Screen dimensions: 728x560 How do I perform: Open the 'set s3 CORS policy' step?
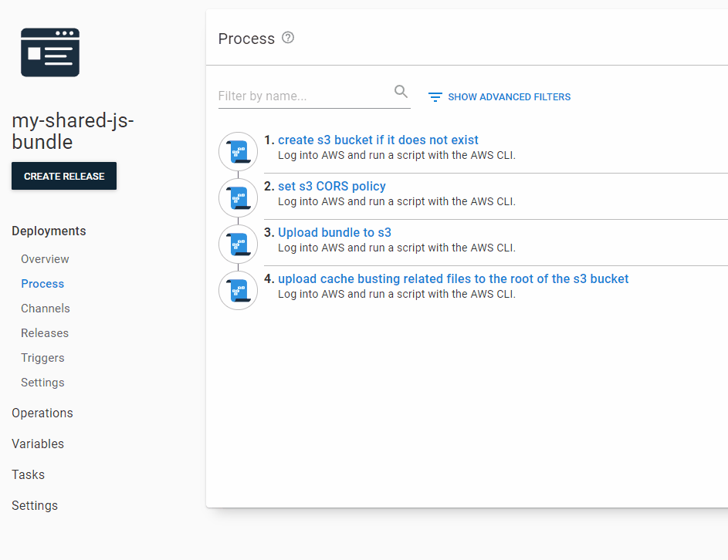tap(331, 187)
